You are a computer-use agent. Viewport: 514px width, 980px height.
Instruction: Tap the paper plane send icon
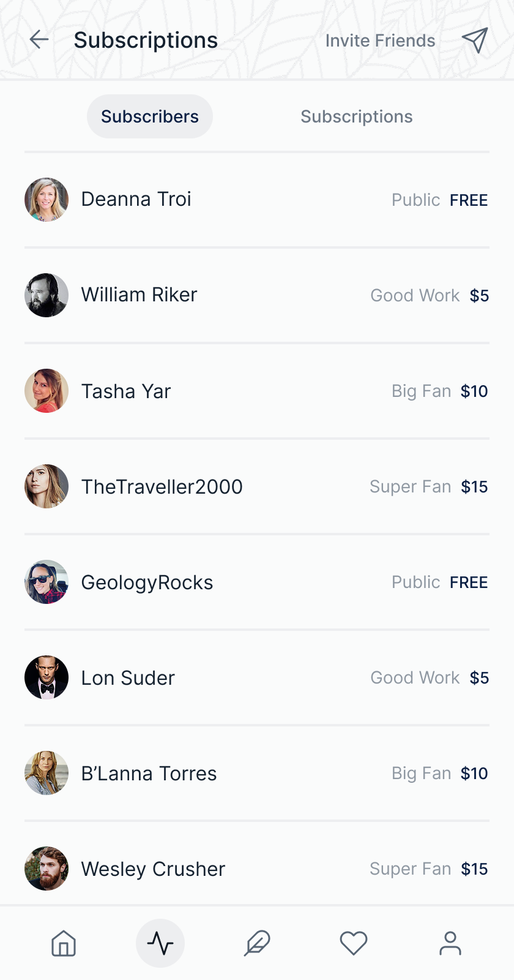coord(474,40)
